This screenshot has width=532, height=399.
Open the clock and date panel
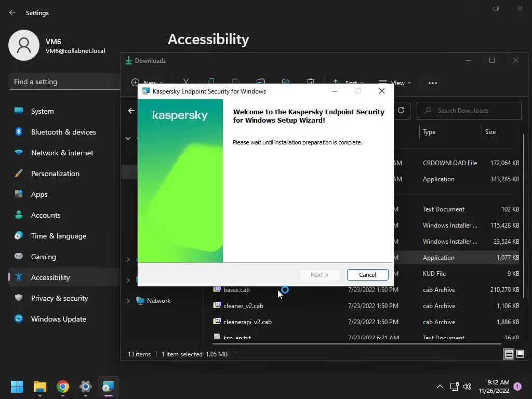click(x=494, y=387)
